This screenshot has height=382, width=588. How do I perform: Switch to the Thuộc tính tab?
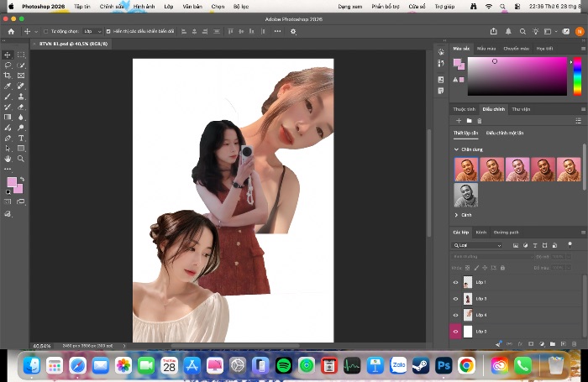pyautogui.click(x=464, y=109)
